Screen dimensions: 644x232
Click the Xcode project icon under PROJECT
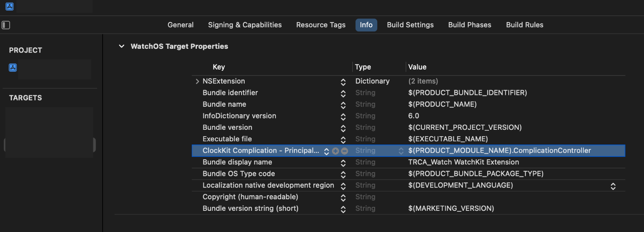pyautogui.click(x=13, y=68)
